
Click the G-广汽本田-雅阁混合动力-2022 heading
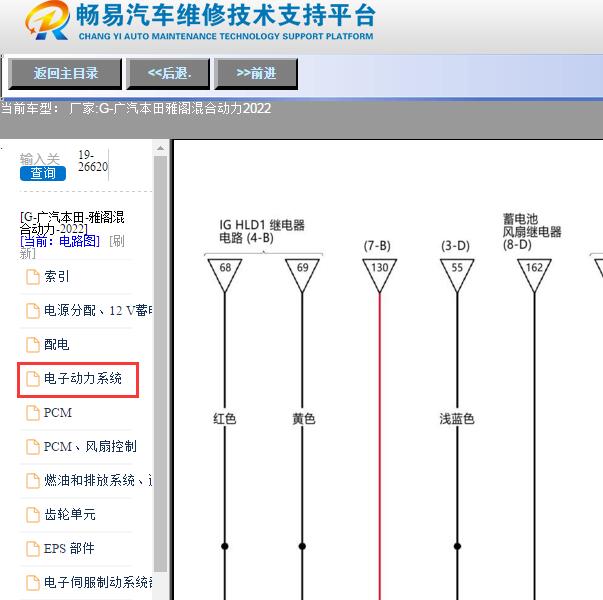72,223
